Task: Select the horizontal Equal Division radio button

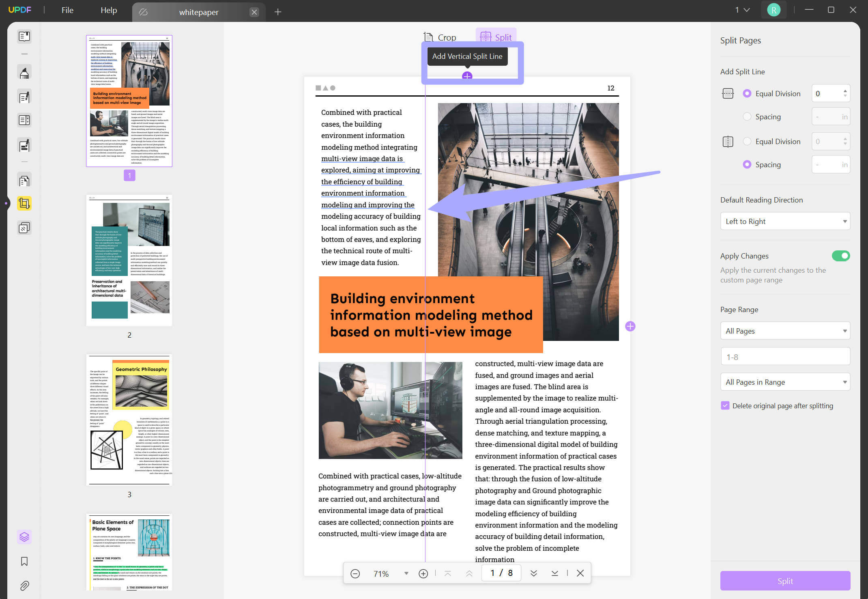Action: click(747, 93)
